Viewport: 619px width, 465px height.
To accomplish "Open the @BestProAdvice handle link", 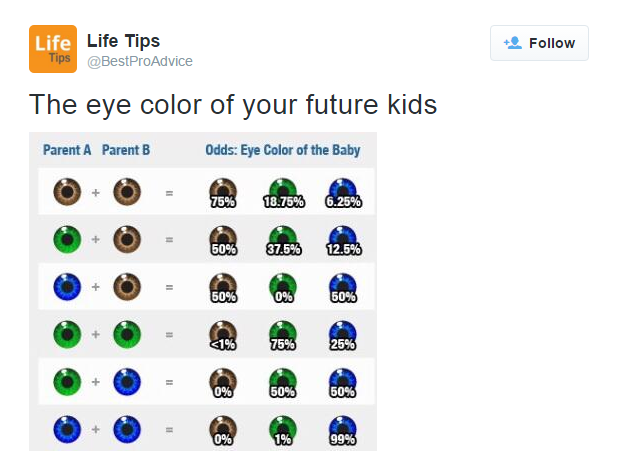I will point(140,61).
